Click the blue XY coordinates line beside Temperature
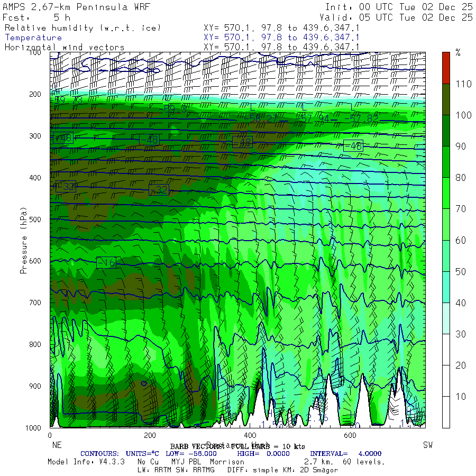This screenshot has width=476, height=476. click(x=281, y=38)
